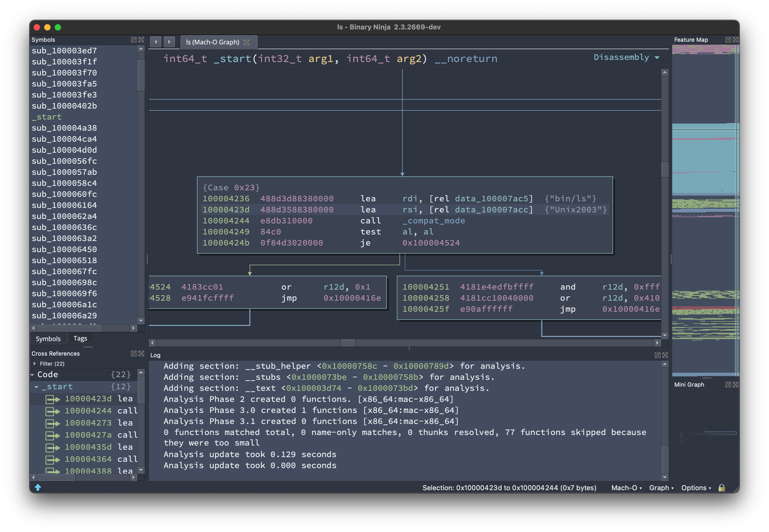Select sub_100004a38 in the symbols list
This screenshot has width=769, height=532.
pyautogui.click(x=64, y=128)
